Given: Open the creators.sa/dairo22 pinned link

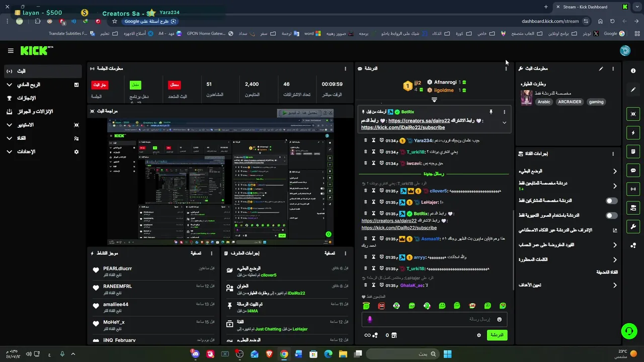Looking at the screenshot, I should (419, 121).
